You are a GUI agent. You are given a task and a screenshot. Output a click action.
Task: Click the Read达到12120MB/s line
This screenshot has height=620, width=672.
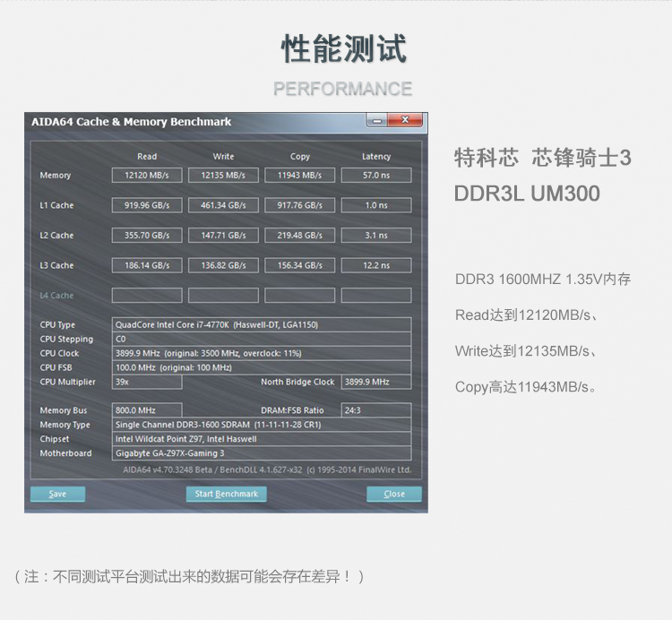[526, 315]
